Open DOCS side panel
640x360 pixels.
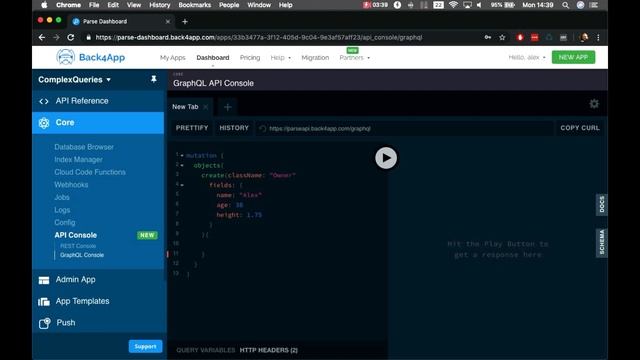[602, 204]
